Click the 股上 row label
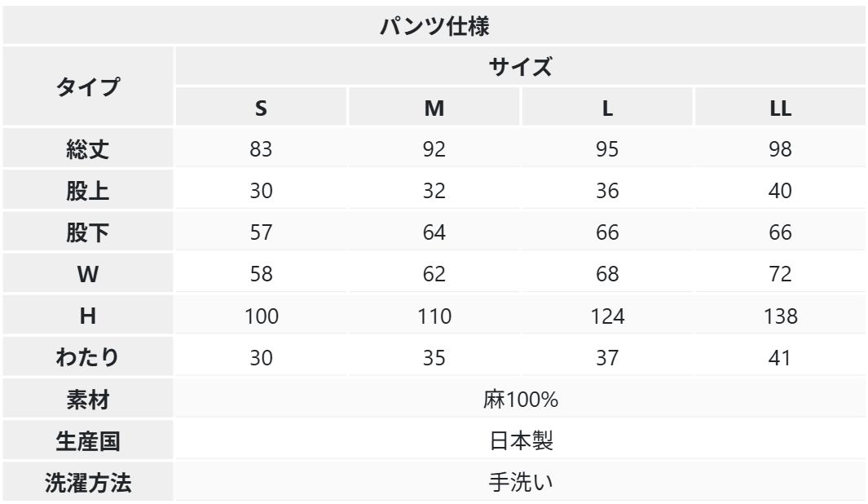Image resolution: width=868 pixels, height=504 pixels. [x=87, y=191]
